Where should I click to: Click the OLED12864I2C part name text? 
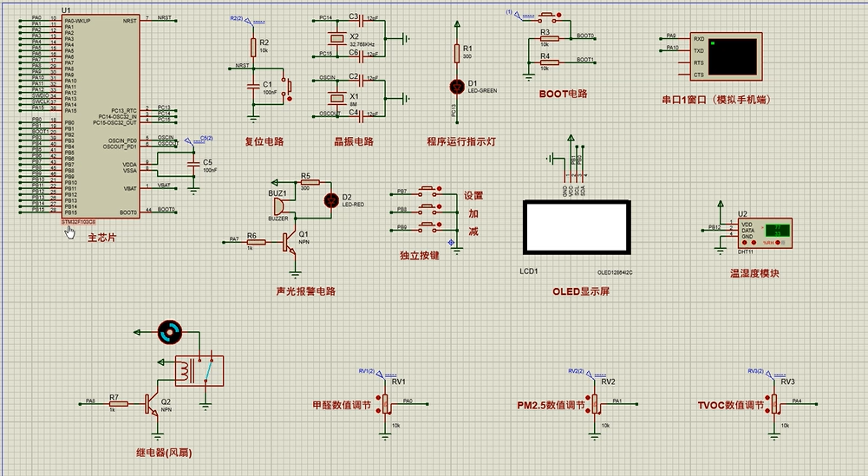[615, 272]
